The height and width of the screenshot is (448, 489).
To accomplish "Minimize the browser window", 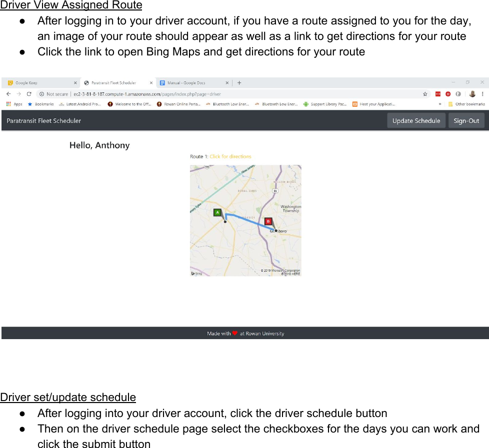I will [453, 82].
